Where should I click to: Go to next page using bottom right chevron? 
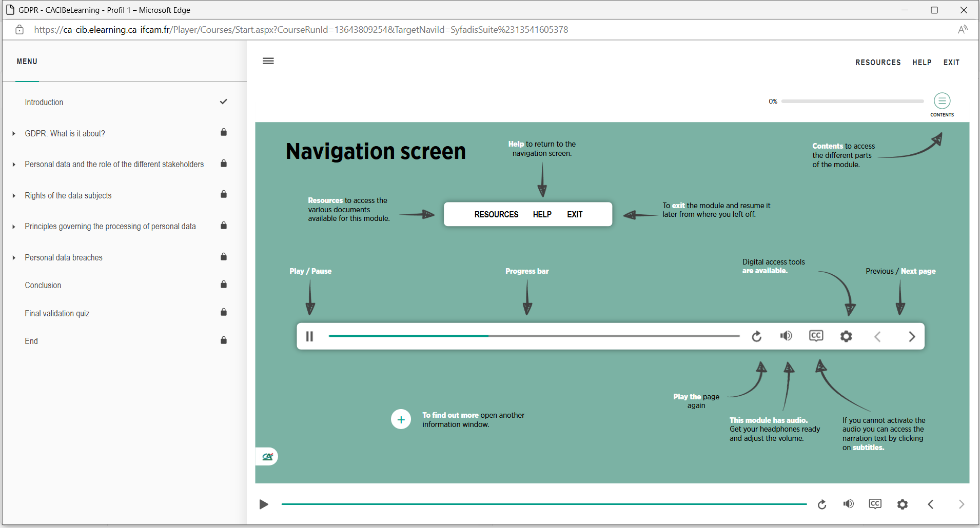[x=961, y=504]
